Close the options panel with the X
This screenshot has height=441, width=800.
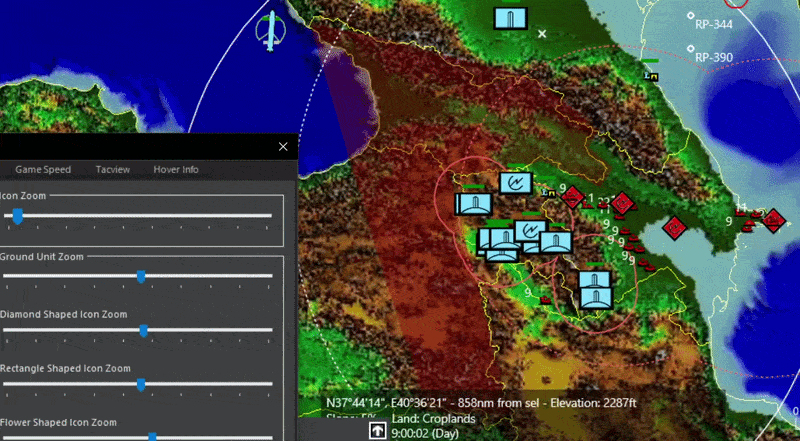click(283, 147)
